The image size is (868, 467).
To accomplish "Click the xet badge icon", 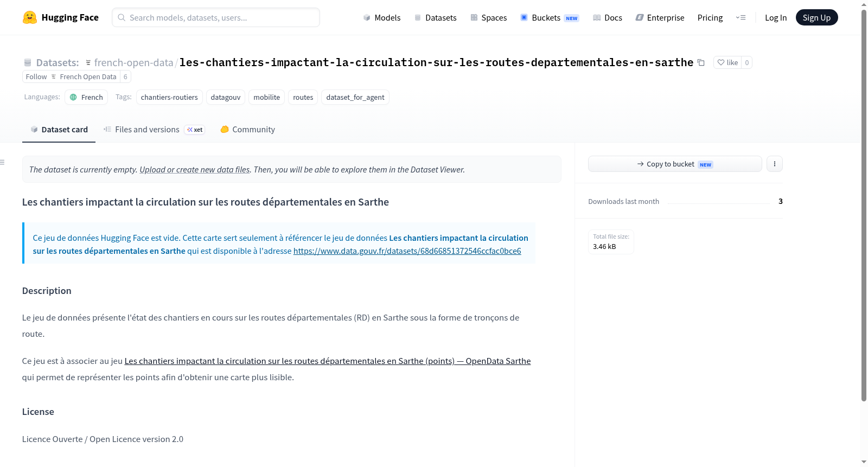I will pos(195,130).
